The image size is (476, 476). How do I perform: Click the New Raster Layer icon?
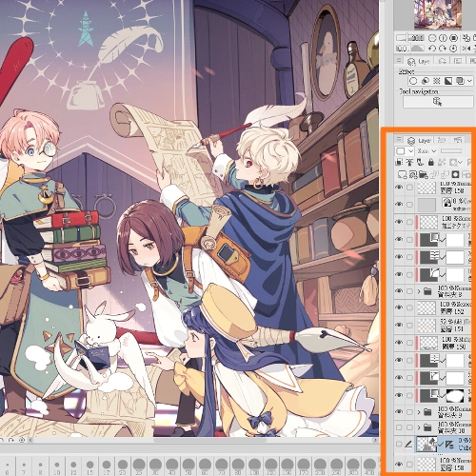point(402,174)
